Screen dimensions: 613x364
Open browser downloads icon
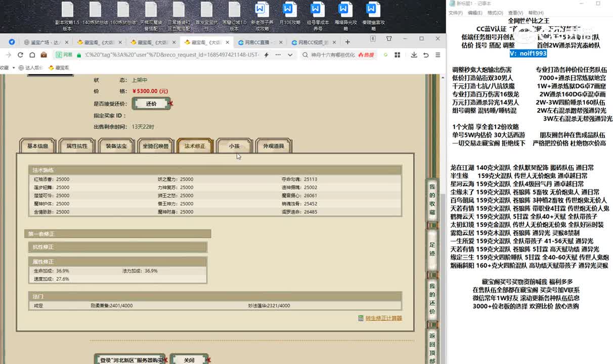(414, 55)
